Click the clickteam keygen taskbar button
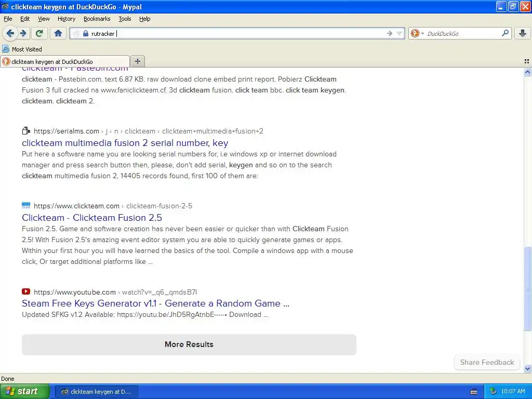The image size is (532, 399). (96, 392)
